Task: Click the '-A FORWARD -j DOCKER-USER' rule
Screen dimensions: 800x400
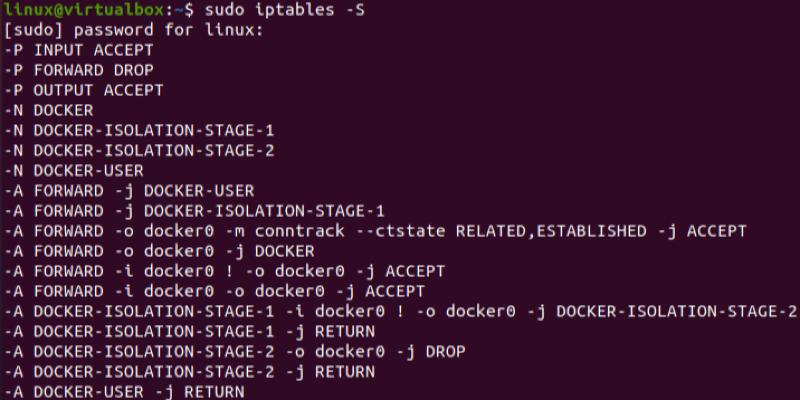Action: [129, 190]
